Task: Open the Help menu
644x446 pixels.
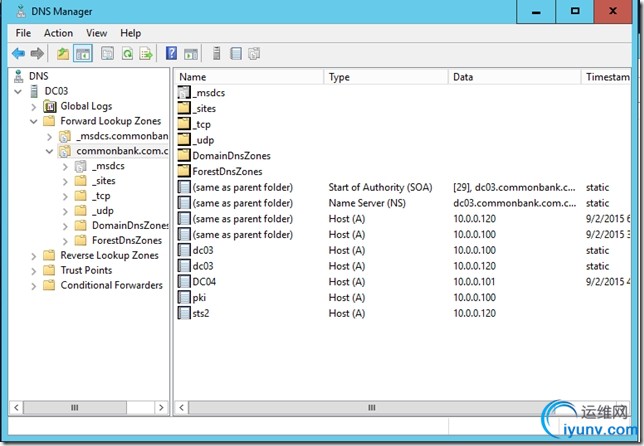Action: click(x=131, y=33)
